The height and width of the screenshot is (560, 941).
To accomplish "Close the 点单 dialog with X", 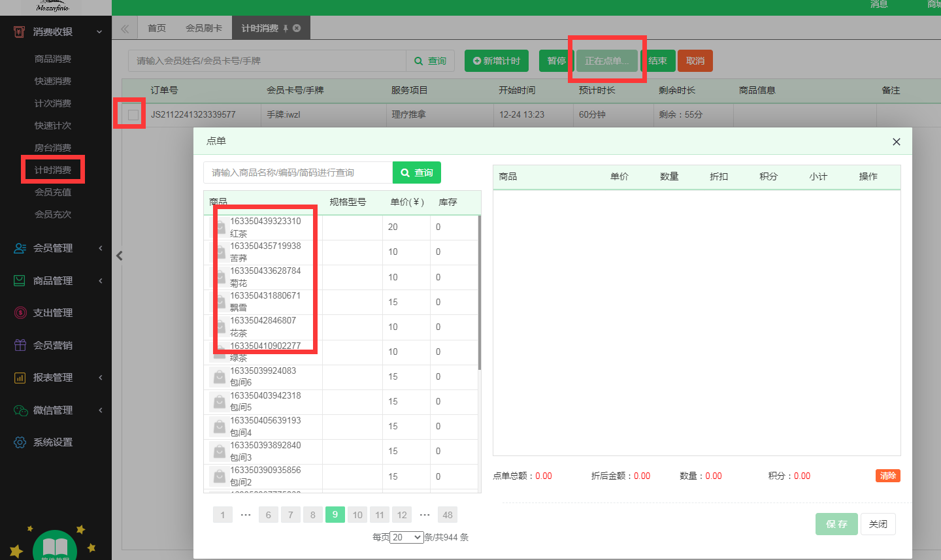I will coord(897,142).
